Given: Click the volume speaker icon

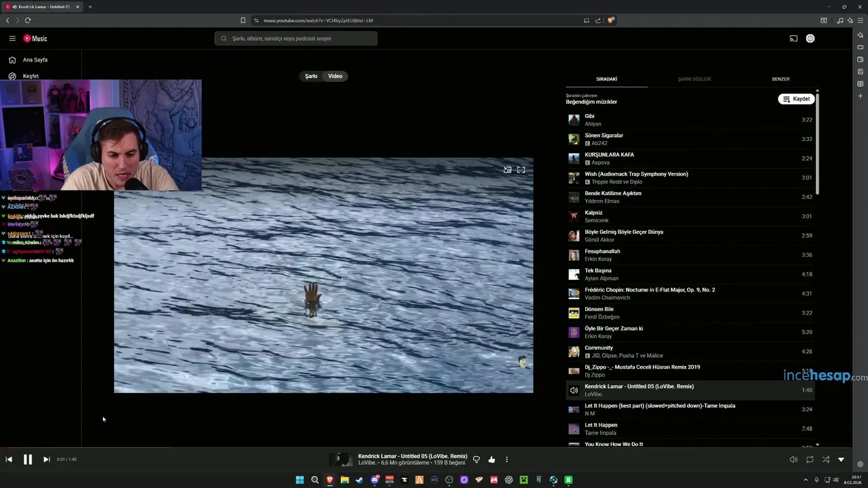Looking at the screenshot, I should click(793, 460).
